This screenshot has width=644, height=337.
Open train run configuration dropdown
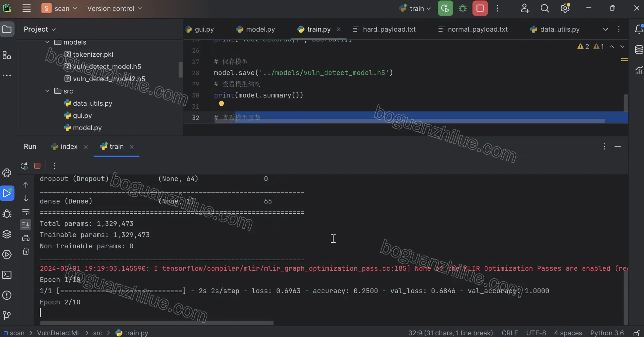tap(415, 8)
